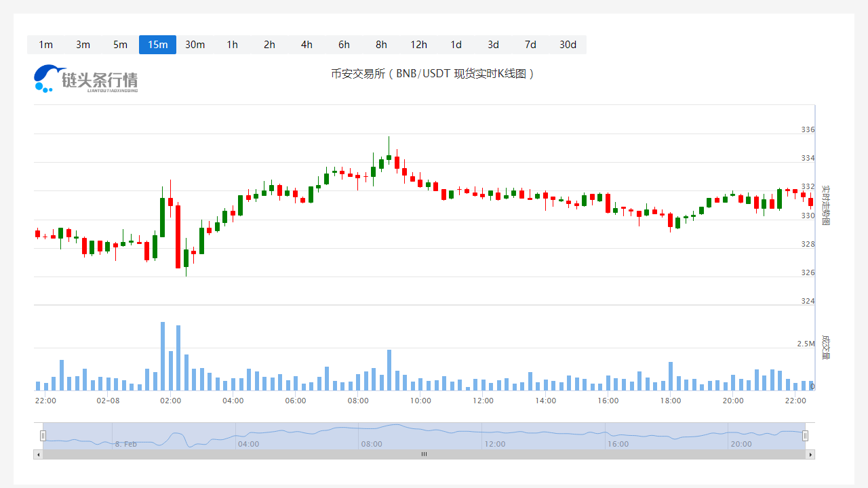Screen dimensions: 868x488
Task: Click the tallest volume bar before 02:00
Action: click(x=163, y=356)
